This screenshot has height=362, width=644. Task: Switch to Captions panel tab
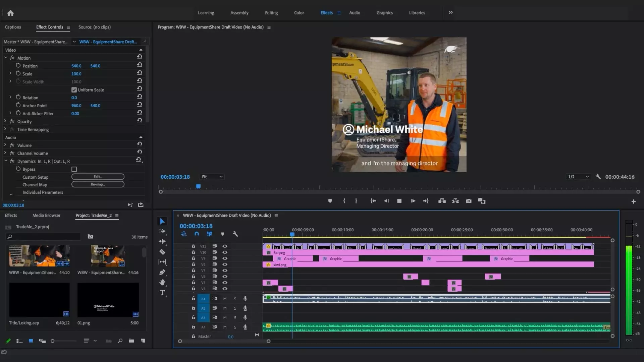pos(13,27)
